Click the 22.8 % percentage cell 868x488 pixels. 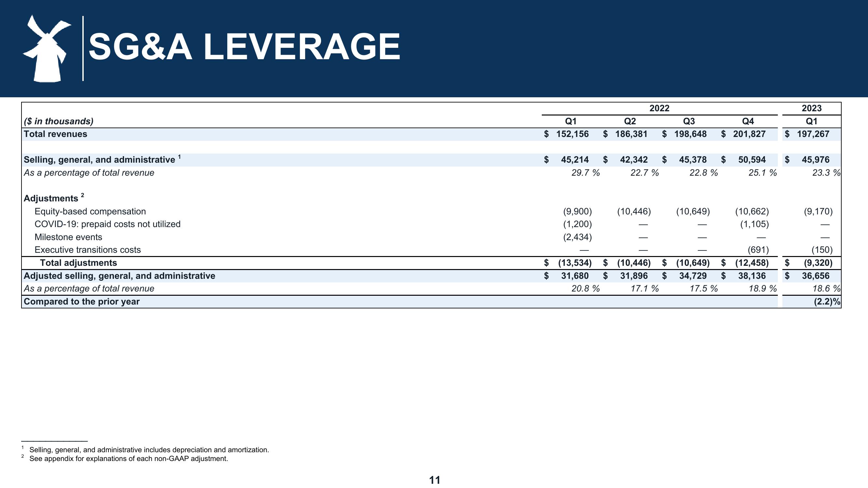(703, 173)
